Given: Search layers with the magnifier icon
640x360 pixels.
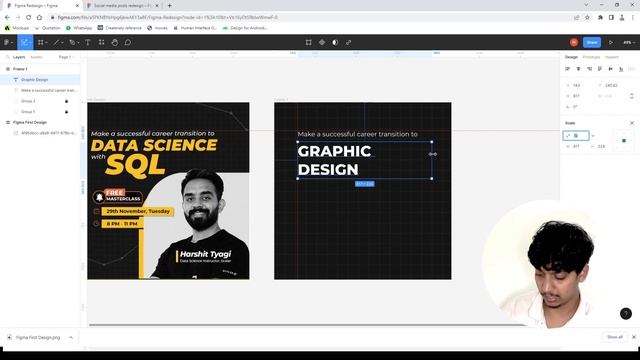Looking at the screenshot, I should click(x=7, y=57).
